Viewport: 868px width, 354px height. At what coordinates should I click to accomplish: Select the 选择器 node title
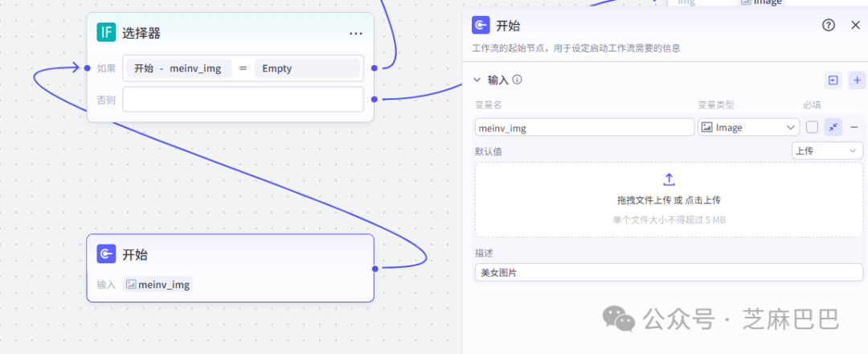141,33
